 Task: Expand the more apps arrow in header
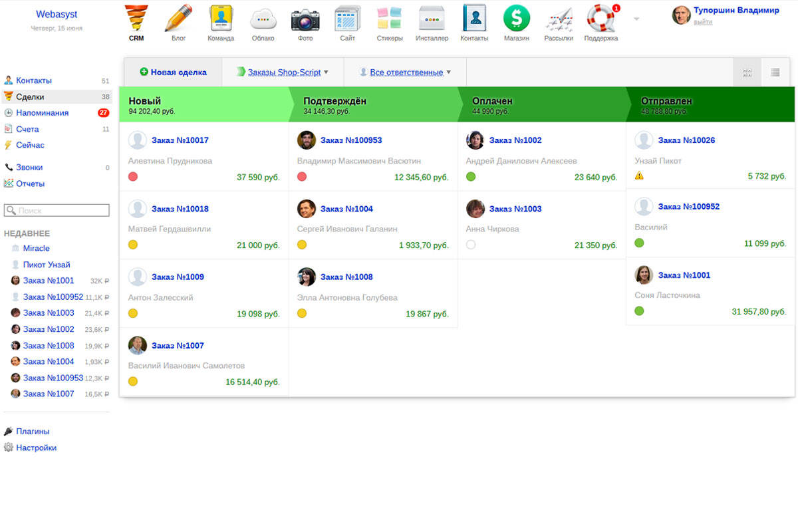pyautogui.click(x=636, y=19)
